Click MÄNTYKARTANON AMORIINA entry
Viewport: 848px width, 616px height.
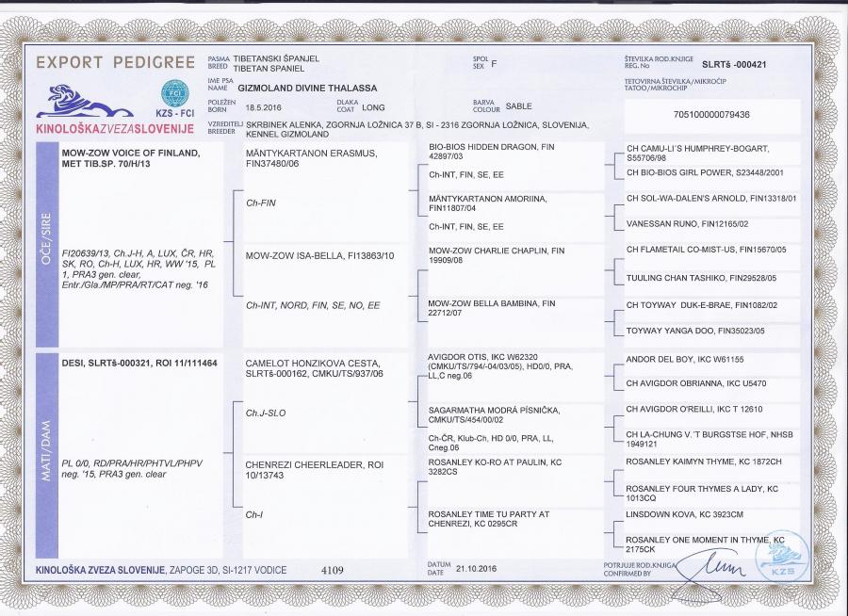tap(487, 203)
